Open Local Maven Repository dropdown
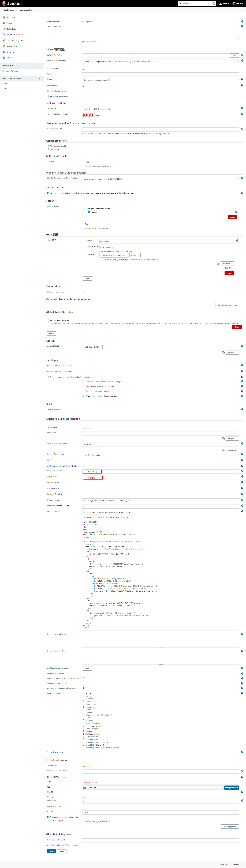The image size is (246, 868). click(161, 62)
